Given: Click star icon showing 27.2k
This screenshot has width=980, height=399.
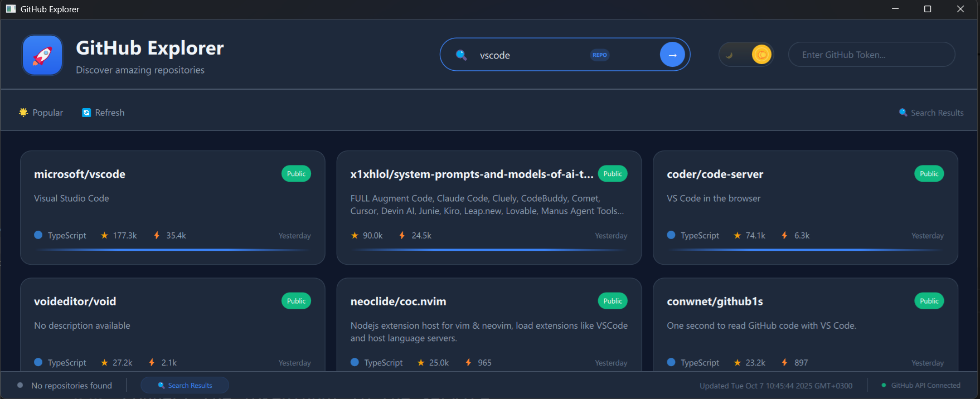Looking at the screenshot, I should tap(104, 362).
